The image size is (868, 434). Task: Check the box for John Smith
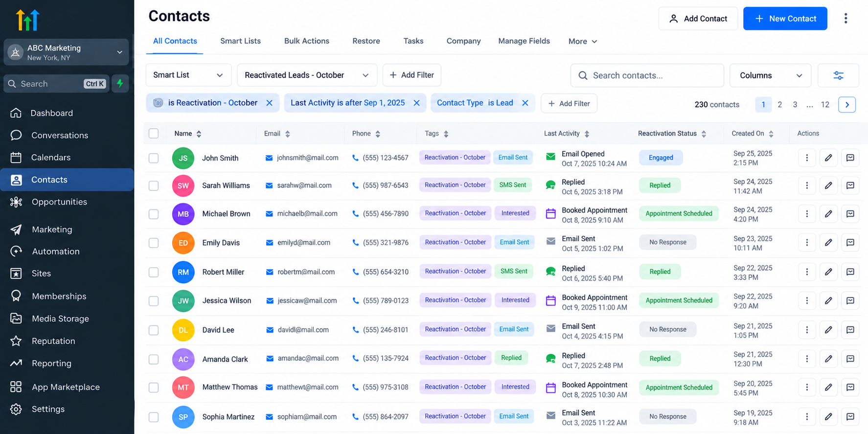click(x=154, y=158)
